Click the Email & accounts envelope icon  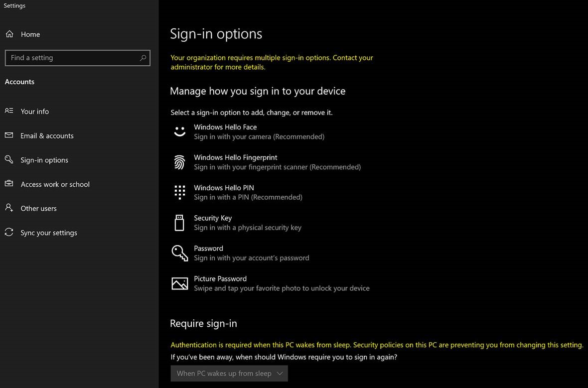(8, 135)
